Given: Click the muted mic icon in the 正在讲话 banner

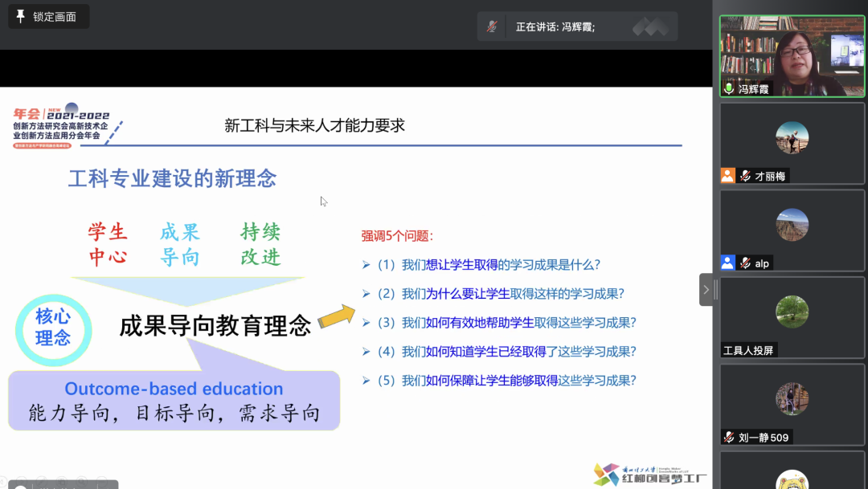Looking at the screenshot, I should [x=492, y=26].
